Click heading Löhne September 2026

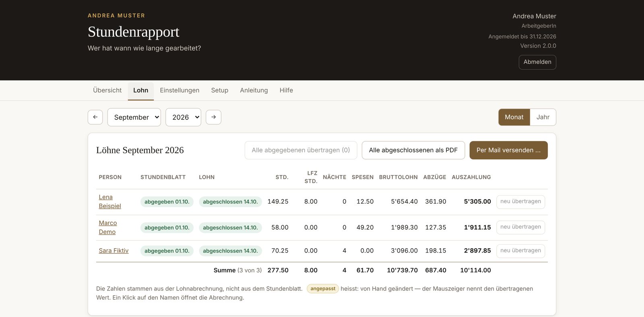140,150
